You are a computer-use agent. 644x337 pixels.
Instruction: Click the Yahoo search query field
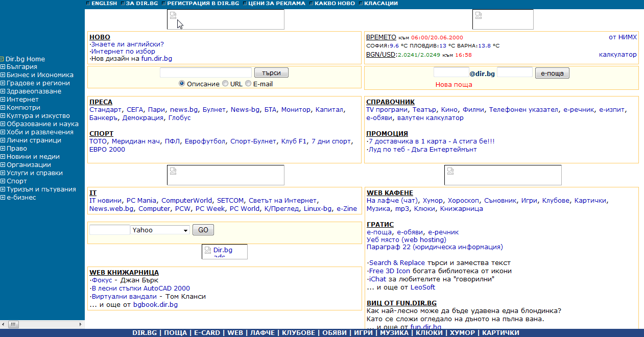[110, 230]
